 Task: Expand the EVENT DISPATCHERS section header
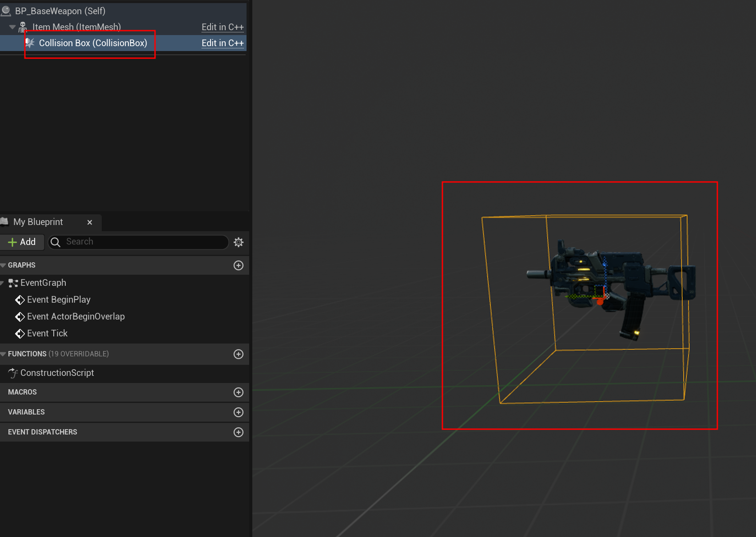coord(124,432)
